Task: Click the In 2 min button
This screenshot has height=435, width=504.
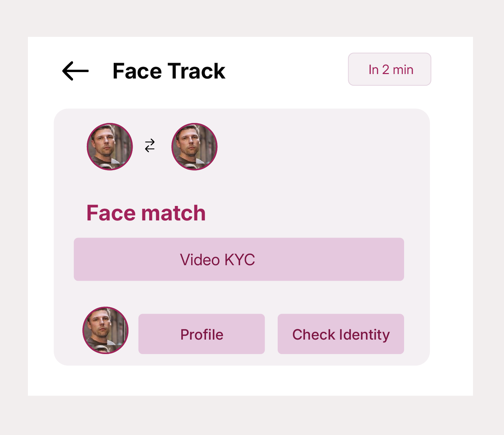Action: 390,69
